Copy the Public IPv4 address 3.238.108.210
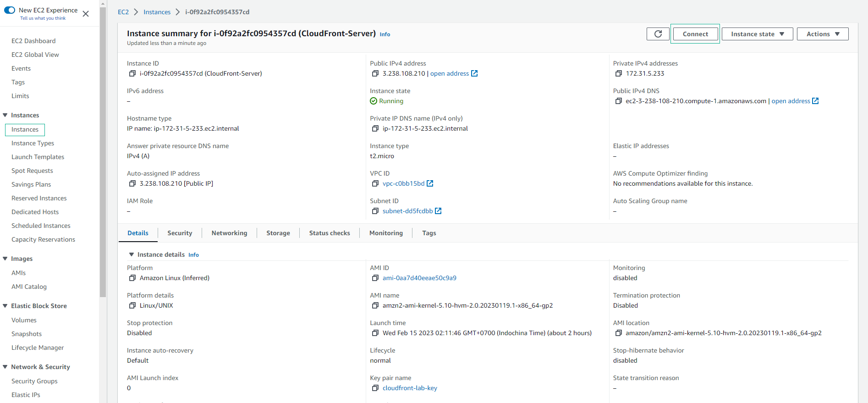The width and height of the screenshot is (868, 403). 375,73
